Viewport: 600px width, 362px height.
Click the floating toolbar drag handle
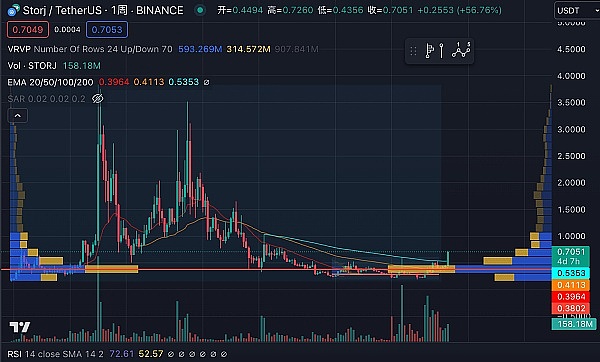pos(413,51)
